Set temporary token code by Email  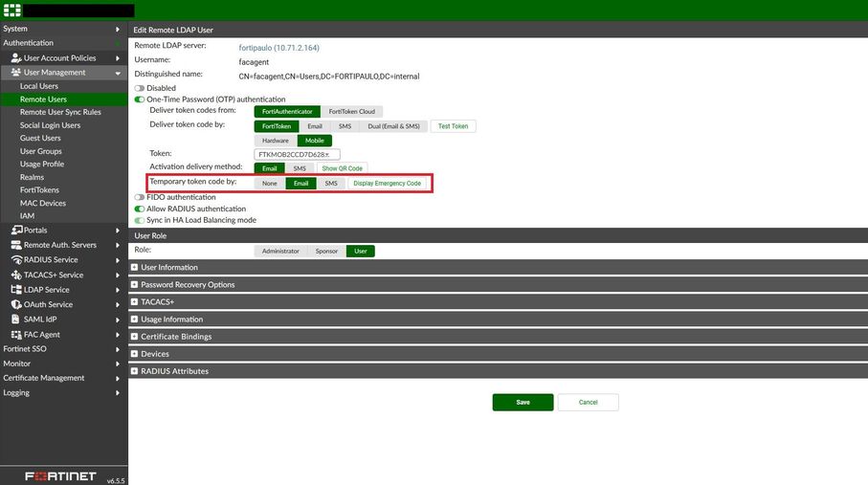pos(301,184)
